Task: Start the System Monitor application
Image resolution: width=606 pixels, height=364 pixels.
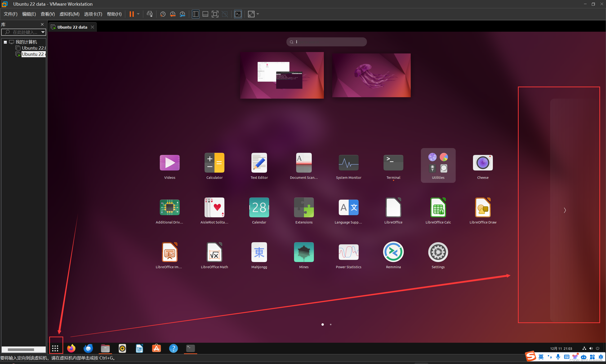Action: [348, 162]
